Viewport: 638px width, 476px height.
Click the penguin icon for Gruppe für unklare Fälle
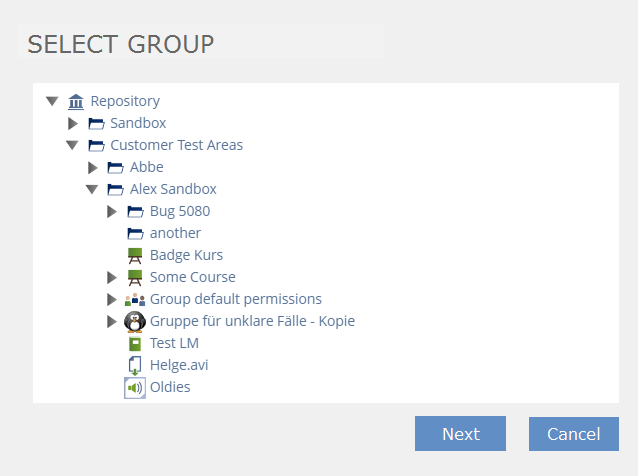pos(135,321)
